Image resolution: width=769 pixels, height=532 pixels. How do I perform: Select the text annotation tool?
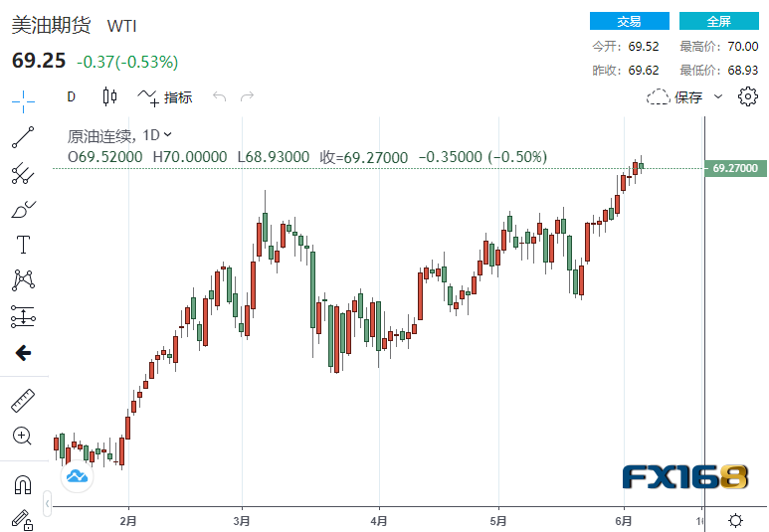tap(22, 245)
